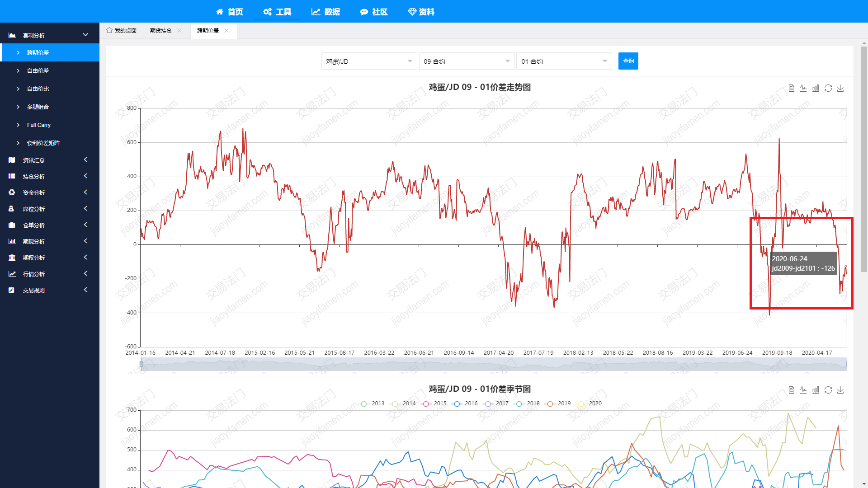Open data view icon of trend chart
This screenshot has width=868, height=488.
pyautogui.click(x=791, y=88)
